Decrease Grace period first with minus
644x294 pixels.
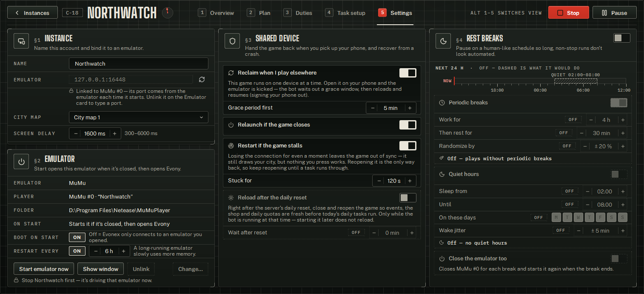(x=373, y=108)
